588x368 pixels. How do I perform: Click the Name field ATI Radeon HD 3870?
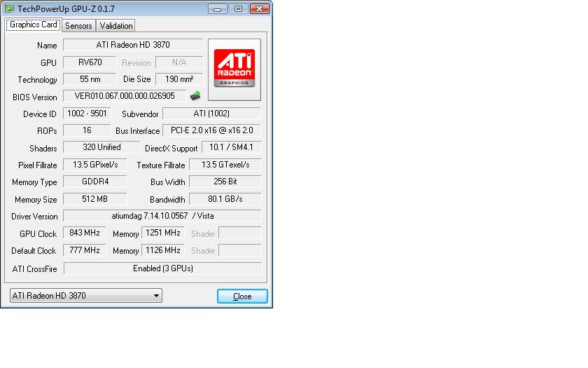133,45
